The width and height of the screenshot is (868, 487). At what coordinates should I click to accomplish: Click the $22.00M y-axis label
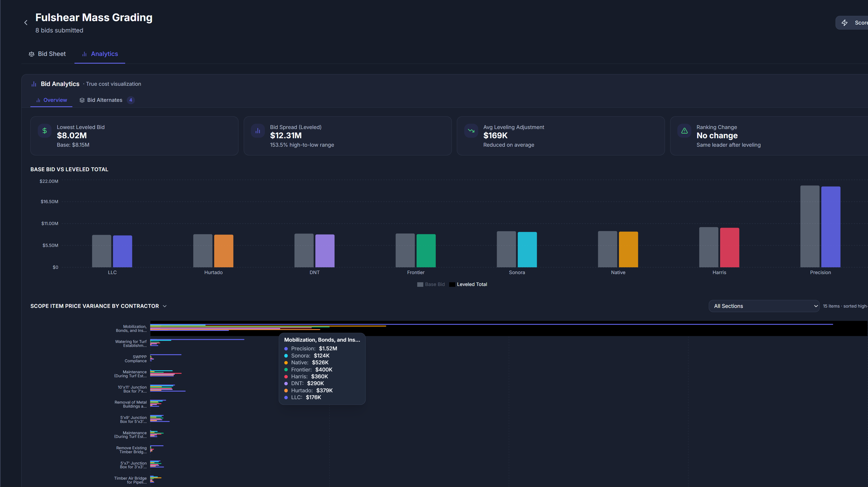(x=49, y=181)
